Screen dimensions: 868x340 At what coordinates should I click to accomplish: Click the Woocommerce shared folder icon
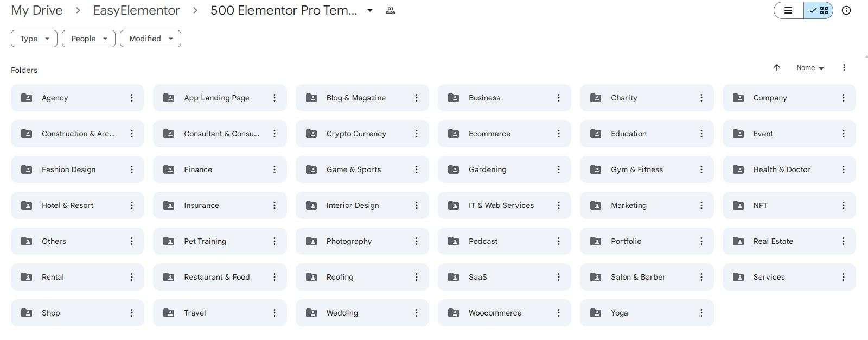(x=454, y=313)
